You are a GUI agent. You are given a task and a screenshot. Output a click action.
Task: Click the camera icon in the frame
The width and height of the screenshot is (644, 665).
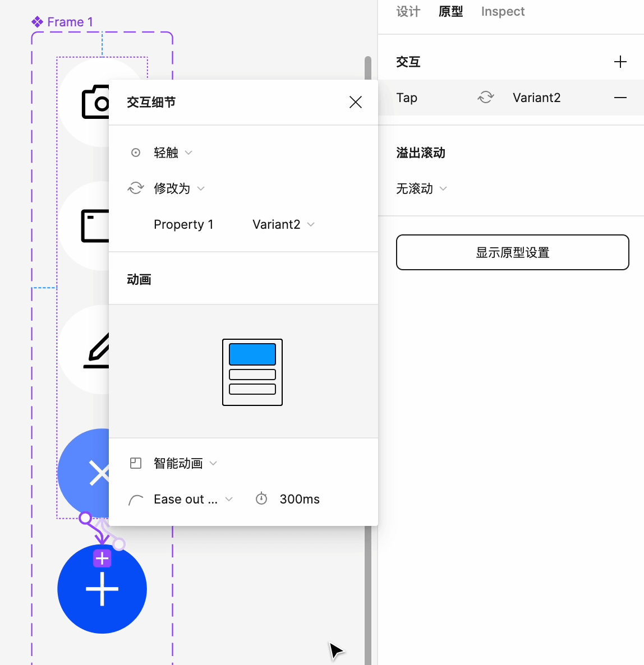point(94,102)
